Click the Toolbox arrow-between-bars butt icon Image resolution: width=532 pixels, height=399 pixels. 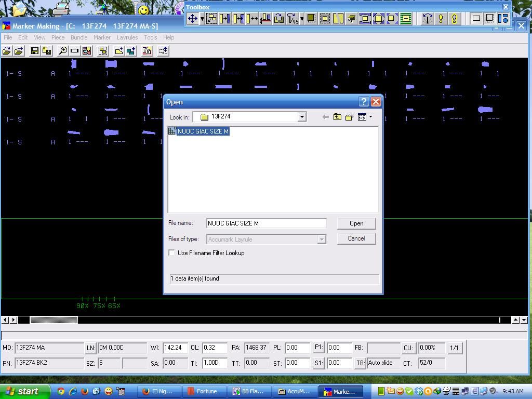(238, 18)
